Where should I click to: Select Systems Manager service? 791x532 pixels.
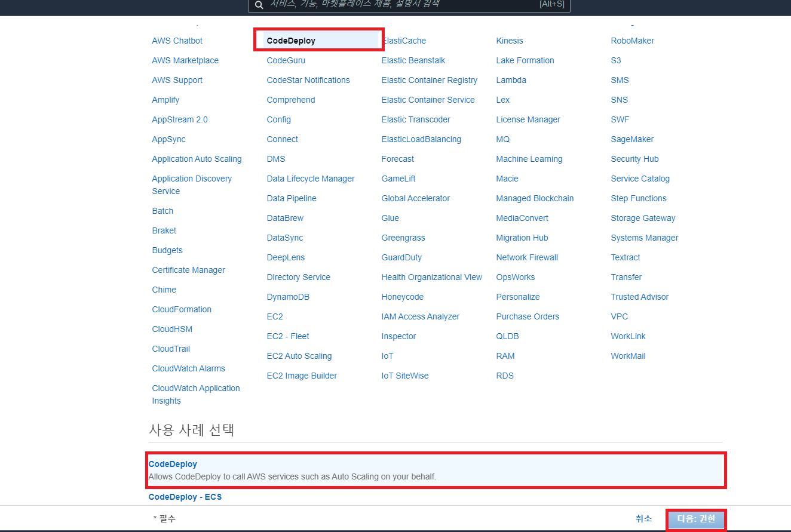pos(645,238)
